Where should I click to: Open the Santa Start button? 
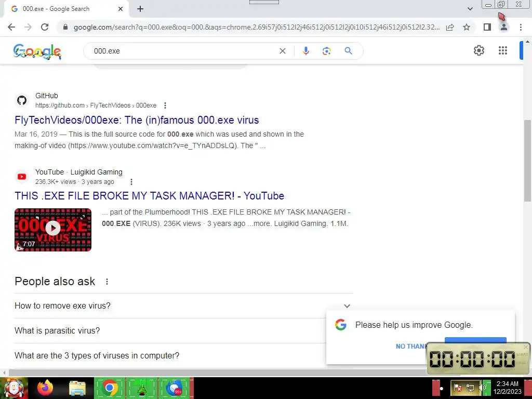coord(14,388)
